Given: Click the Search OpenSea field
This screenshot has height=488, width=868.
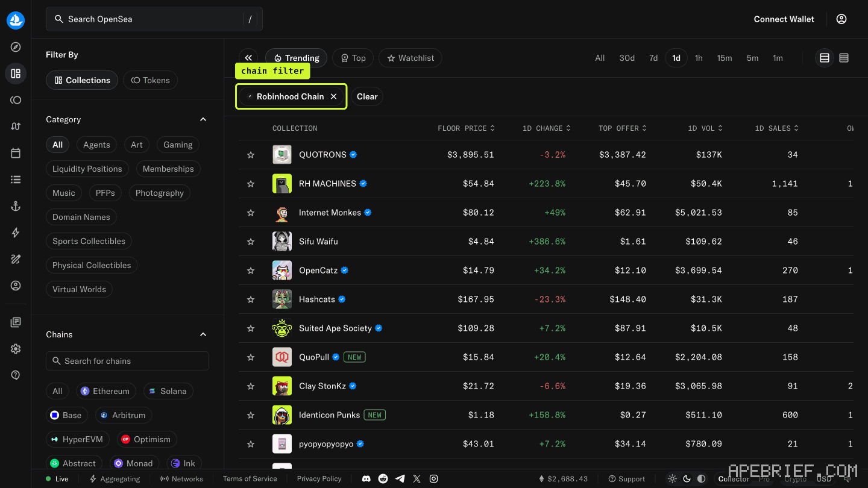Looking at the screenshot, I should [x=154, y=19].
